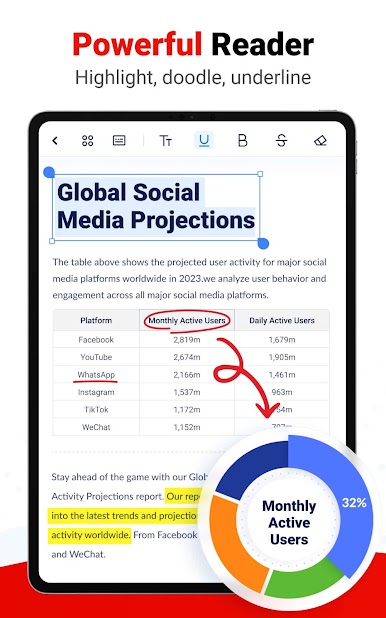Select the bold (B) tool

(x=242, y=140)
